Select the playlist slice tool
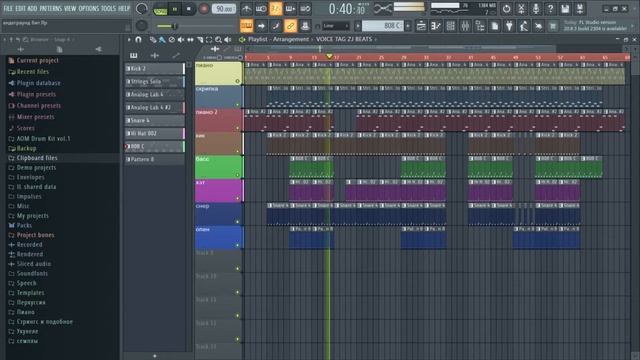The height and width of the screenshot is (360, 640). point(200,40)
